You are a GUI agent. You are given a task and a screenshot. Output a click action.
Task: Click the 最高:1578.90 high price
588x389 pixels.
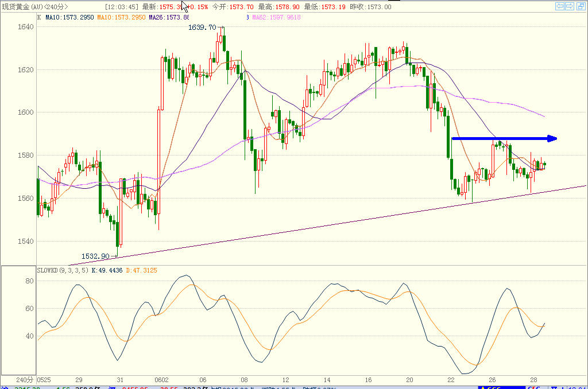tap(278, 7)
